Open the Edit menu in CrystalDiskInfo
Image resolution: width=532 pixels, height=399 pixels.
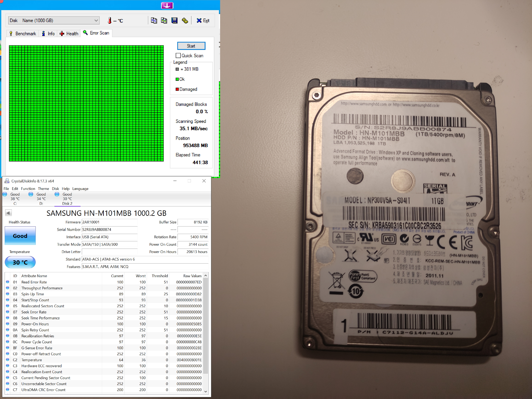[15, 189]
